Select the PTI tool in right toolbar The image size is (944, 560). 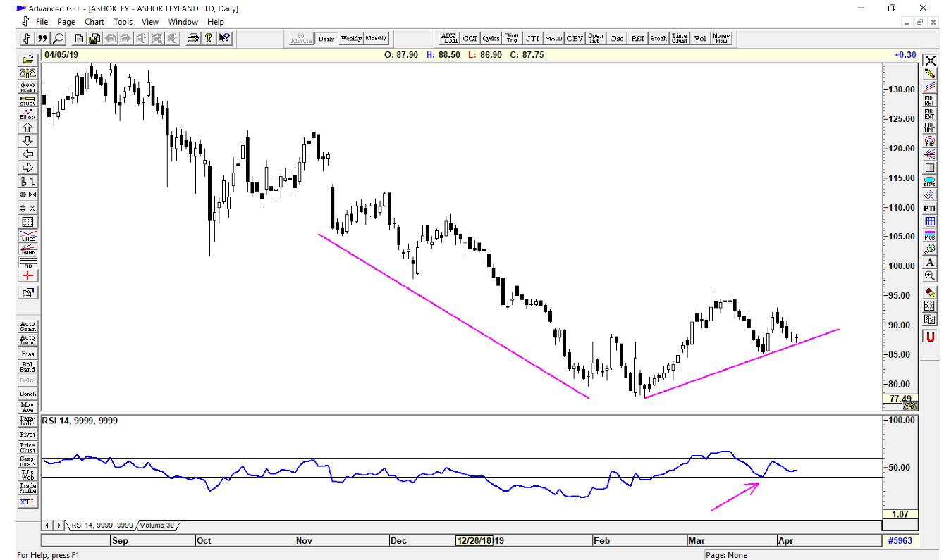coord(929,208)
